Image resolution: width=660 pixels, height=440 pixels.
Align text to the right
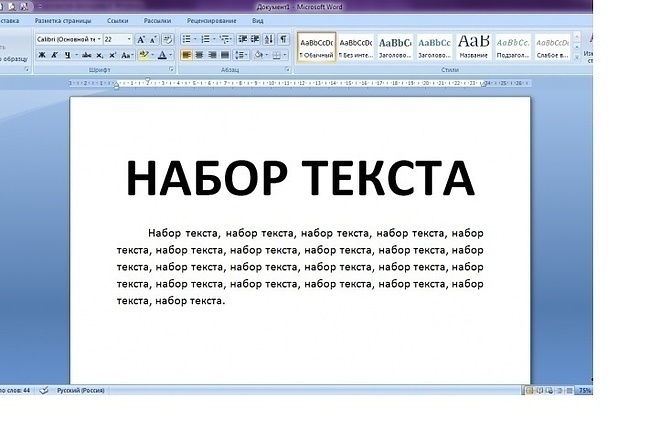click(x=212, y=55)
